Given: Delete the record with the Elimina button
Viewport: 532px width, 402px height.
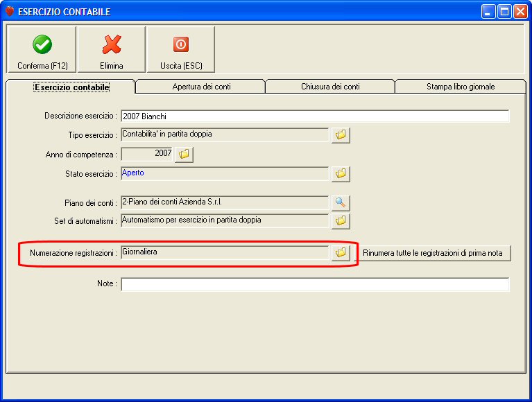Looking at the screenshot, I should pos(112,49).
